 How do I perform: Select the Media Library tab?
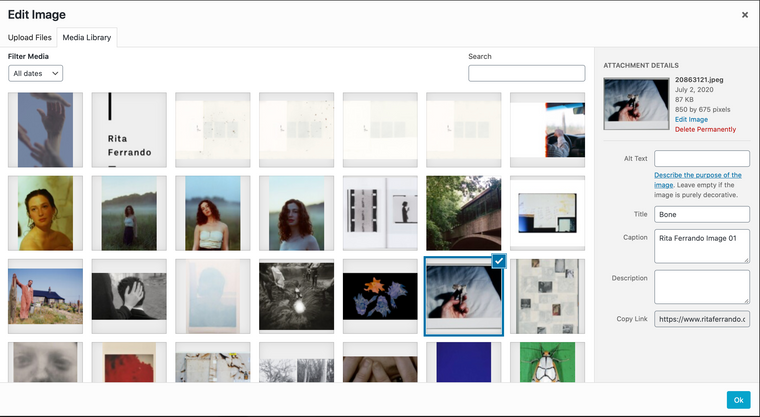pos(88,38)
